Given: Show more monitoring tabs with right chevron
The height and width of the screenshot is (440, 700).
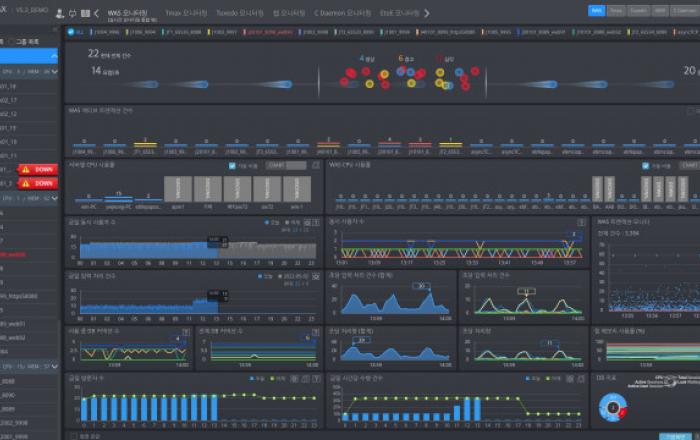Looking at the screenshot, I should tap(427, 13).
